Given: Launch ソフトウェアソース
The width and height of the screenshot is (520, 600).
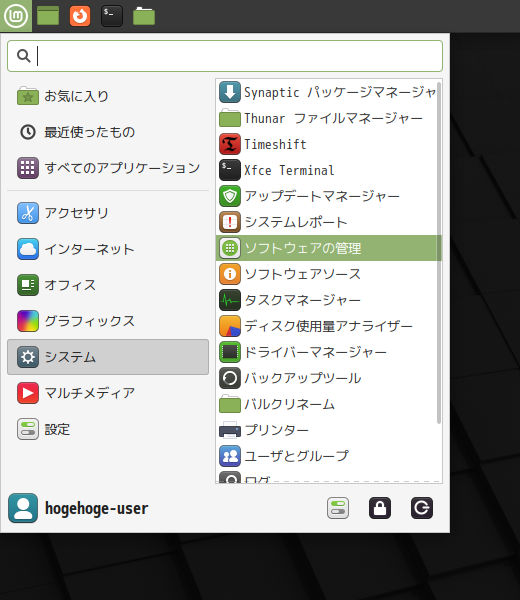Looking at the screenshot, I should click(327, 274).
